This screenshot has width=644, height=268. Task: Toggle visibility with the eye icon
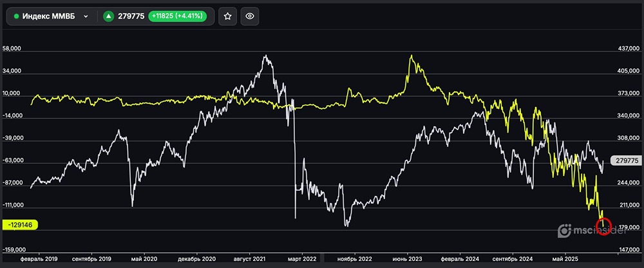click(x=250, y=17)
